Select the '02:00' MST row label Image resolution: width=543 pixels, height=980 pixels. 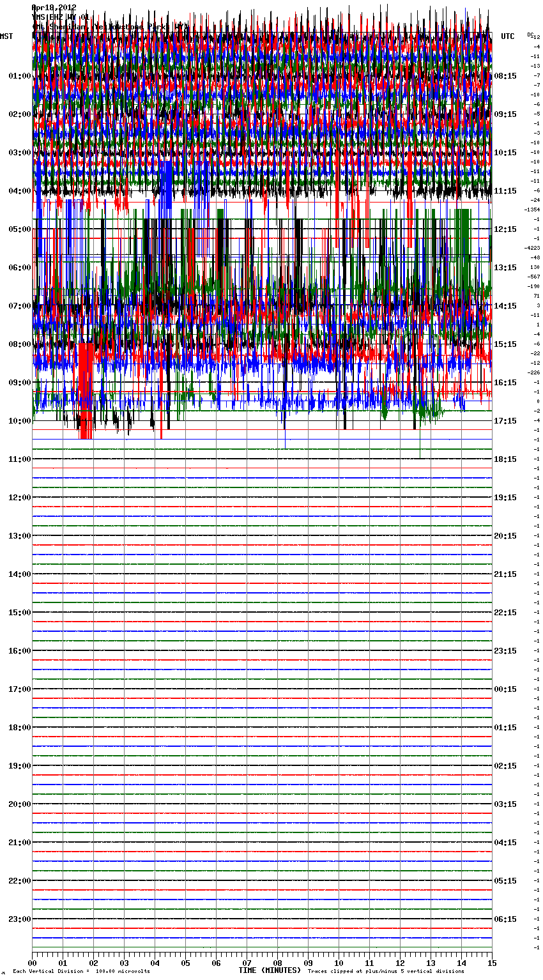pos(20,114)
